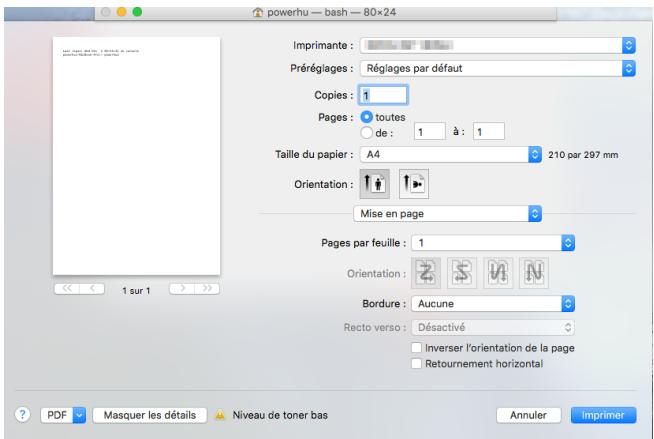Click the Masquer les détails button

[150, 415]
